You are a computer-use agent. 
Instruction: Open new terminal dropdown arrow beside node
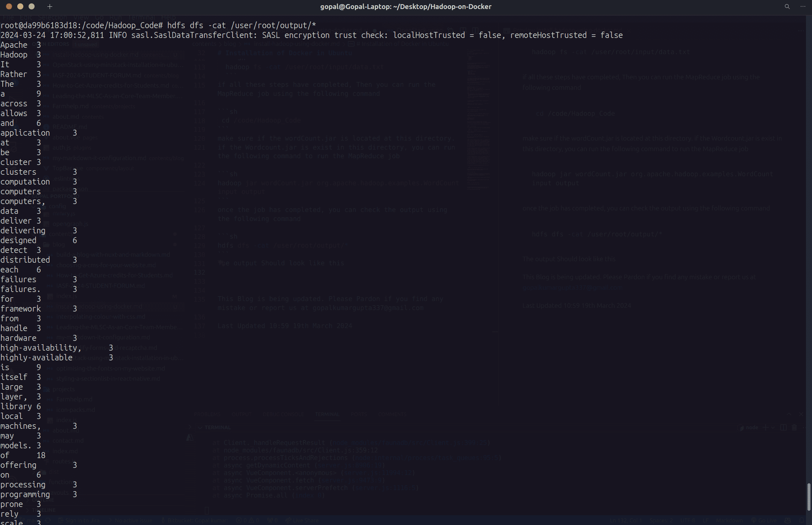tap(773, 428)
